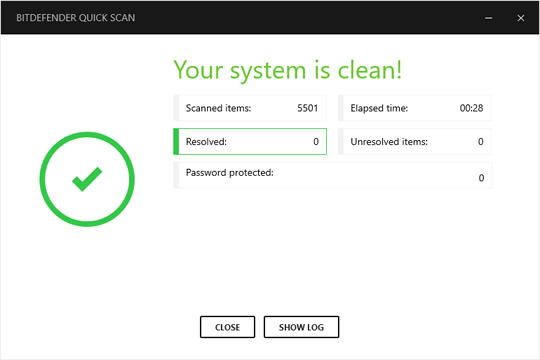Image resolution: width=540 pixels, height=360 pixels.
Task: Close the window with the X icon
Action: pyautogui.click(x=521, y=18)
